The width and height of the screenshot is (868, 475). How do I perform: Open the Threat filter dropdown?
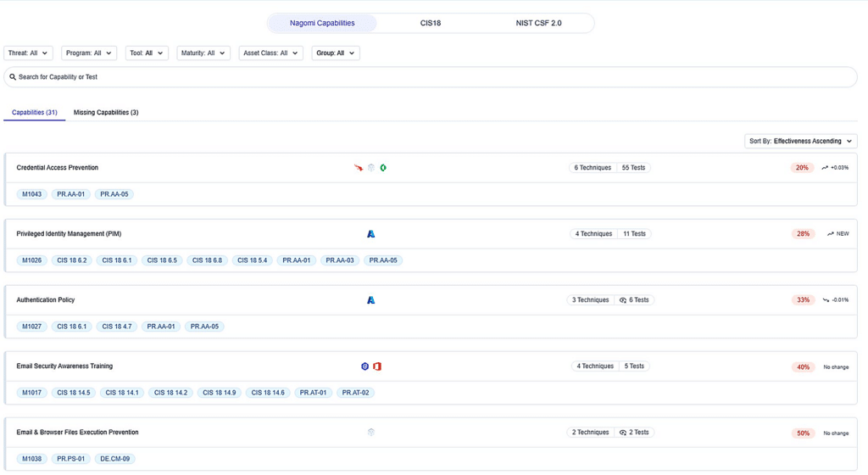coord(28,53)
